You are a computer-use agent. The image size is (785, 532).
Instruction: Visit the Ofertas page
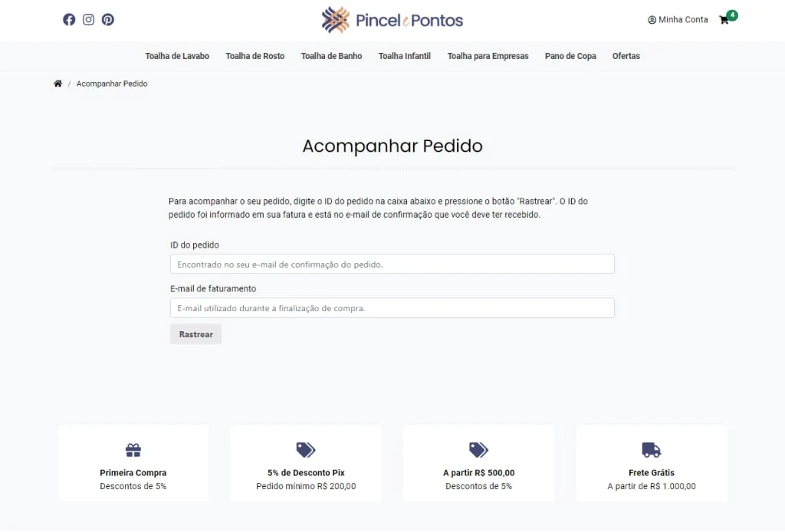click(x=626, y=56)
